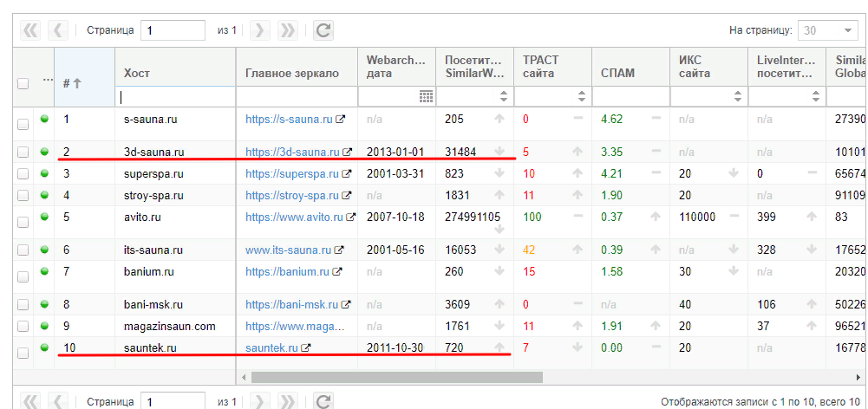Open www.its-sauna.ru mirror link
This screenshot has width=868, height=409.
289,250
